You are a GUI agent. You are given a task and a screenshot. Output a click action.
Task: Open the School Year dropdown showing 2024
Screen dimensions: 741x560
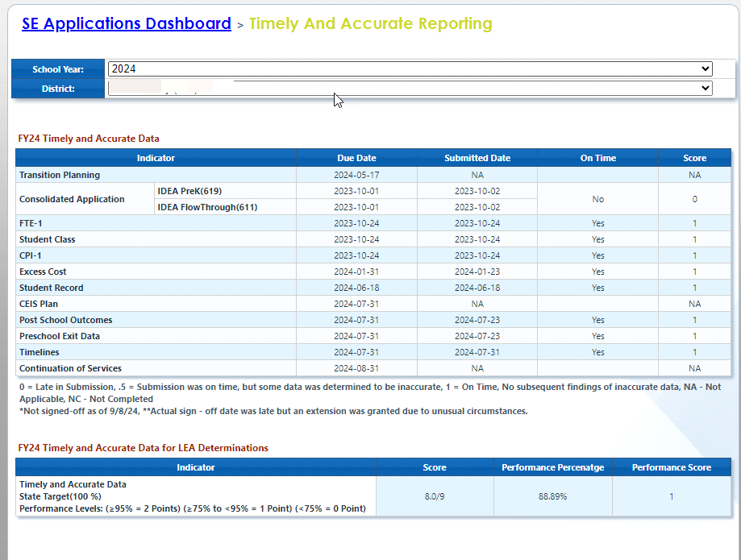410,69
